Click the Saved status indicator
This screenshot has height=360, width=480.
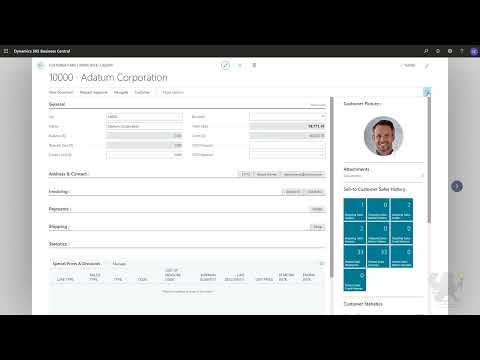pos(408,65)
